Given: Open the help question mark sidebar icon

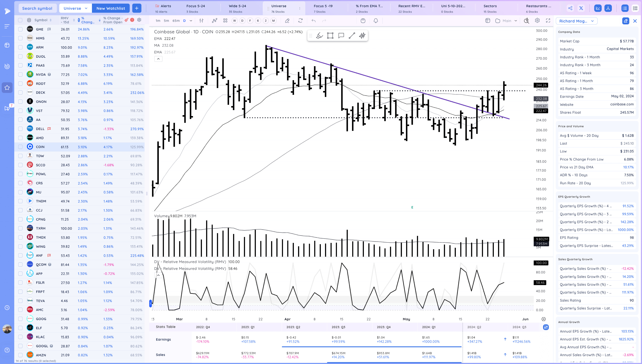Looking at the screenshot, I should pyautogui.click(x=7, y=350).
